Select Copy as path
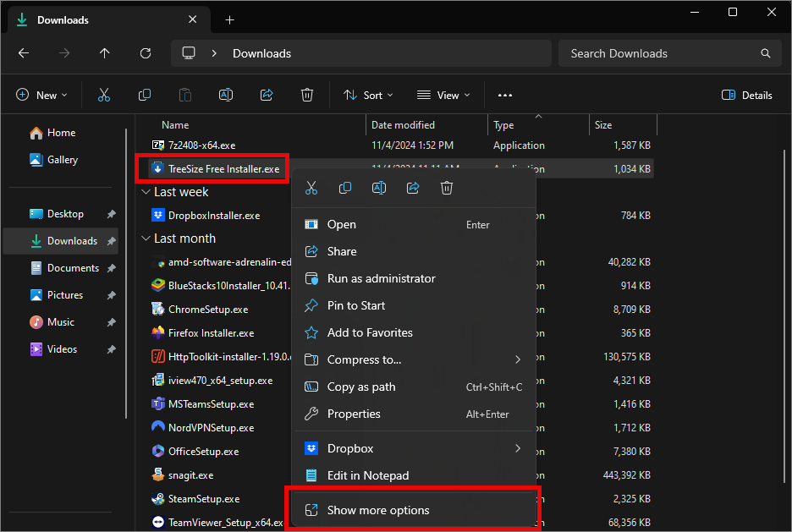This screenshot has height=532, width=792. (413, 387)
